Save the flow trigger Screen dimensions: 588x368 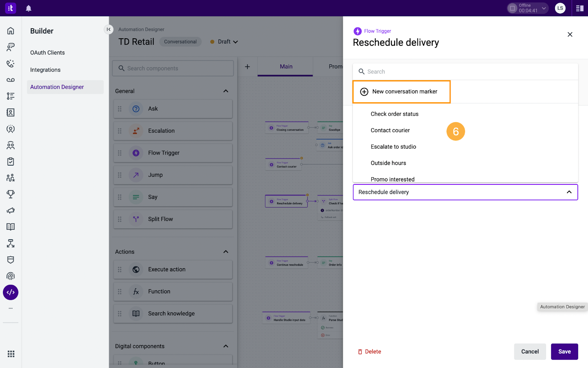pyautogui.click(x=564, y=351)
